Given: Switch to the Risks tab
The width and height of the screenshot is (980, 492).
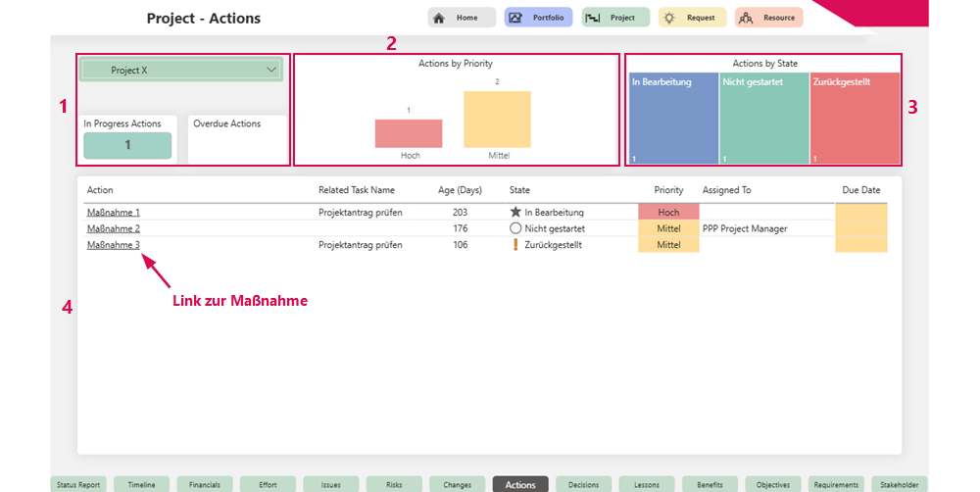Looking at the screenshot, I should click(394, 484).
